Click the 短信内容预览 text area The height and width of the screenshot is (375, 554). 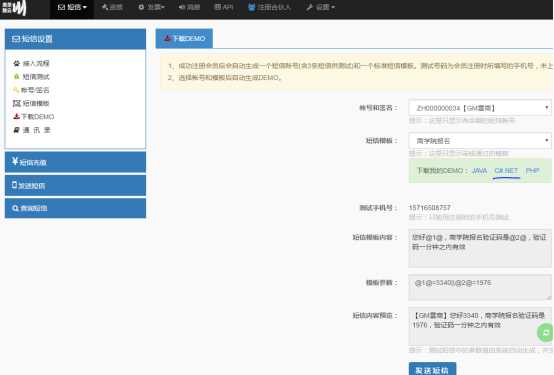pos(480,326)
